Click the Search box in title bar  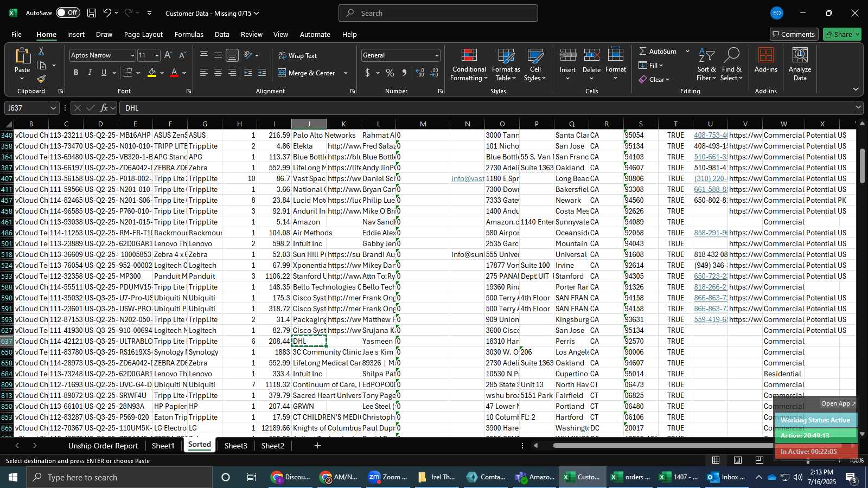438,13
